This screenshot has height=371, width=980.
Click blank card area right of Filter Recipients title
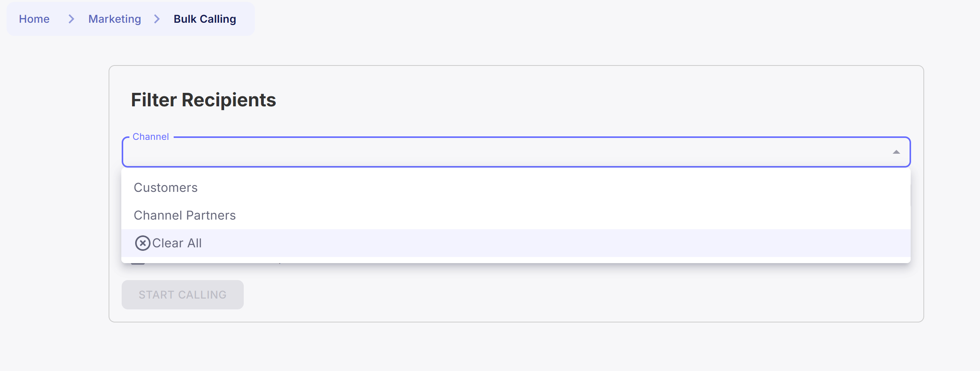pyautogui.click(x=578, y=100)
